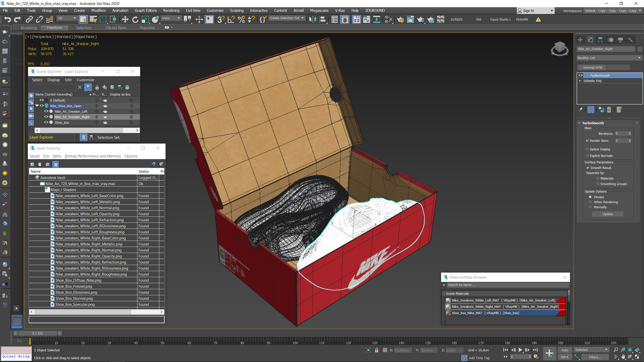Open the All selection filter dropdown
644x362 pixels.
(x=67, y=18)
